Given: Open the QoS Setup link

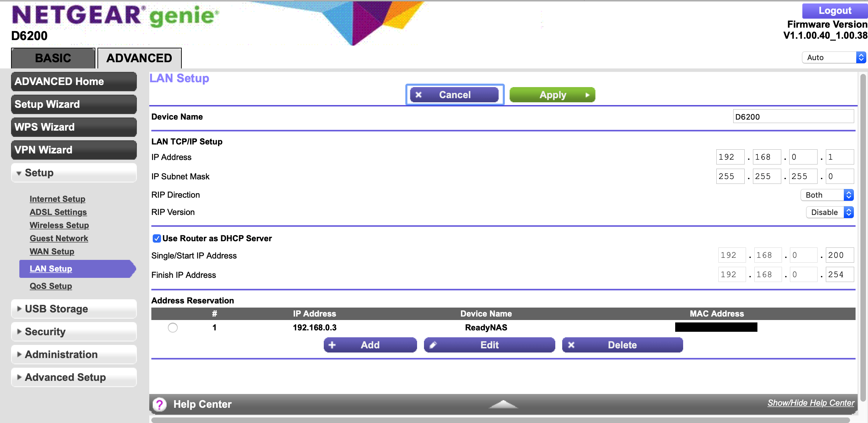Looking at the screenshot, I should coord(51,286).
